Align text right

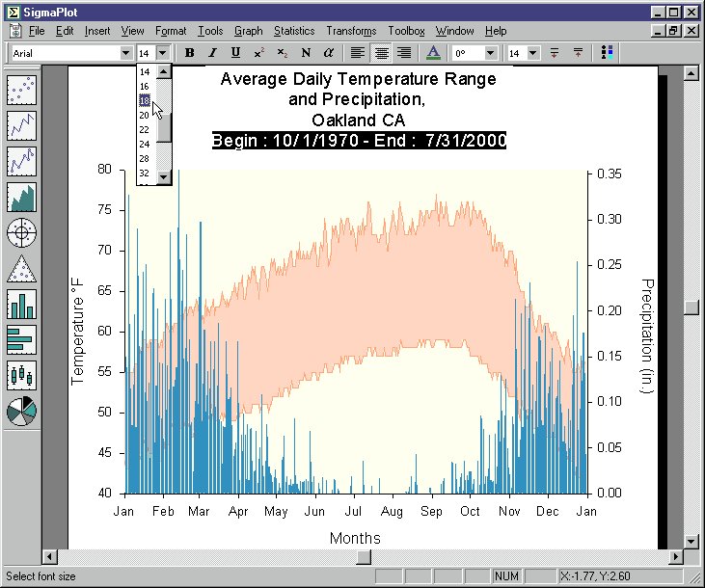click(404, 53)
